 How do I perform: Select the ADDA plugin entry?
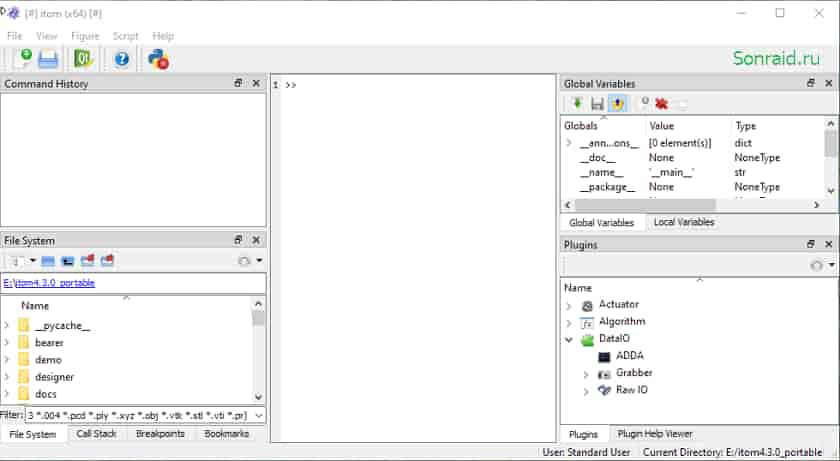coord(629,356)
